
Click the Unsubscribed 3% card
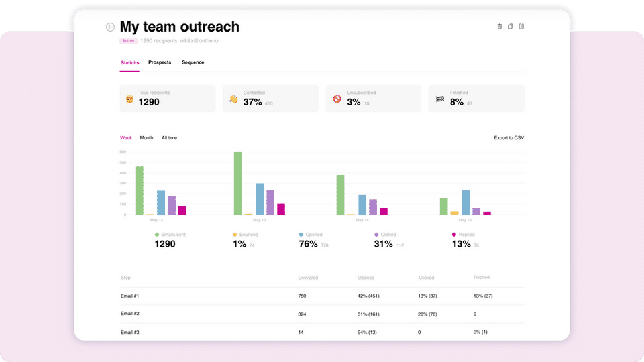click(x=374, y=99)
